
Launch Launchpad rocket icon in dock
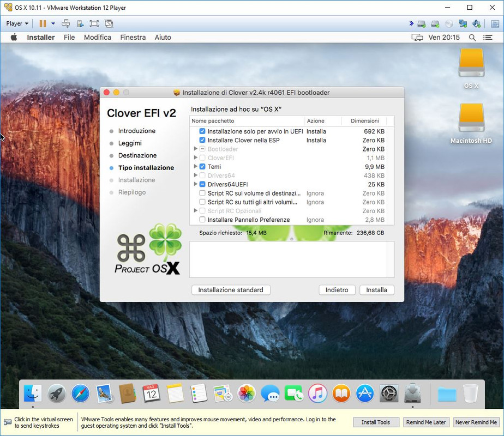coord(57,393)
